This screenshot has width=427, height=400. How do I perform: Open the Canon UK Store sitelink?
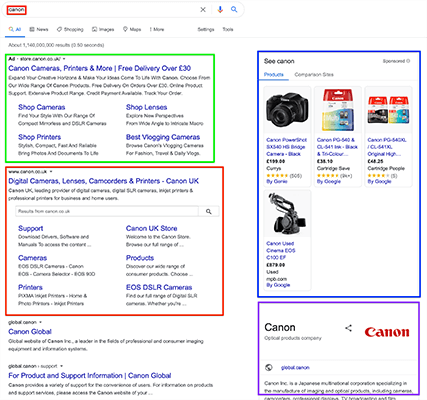(151, 228)
